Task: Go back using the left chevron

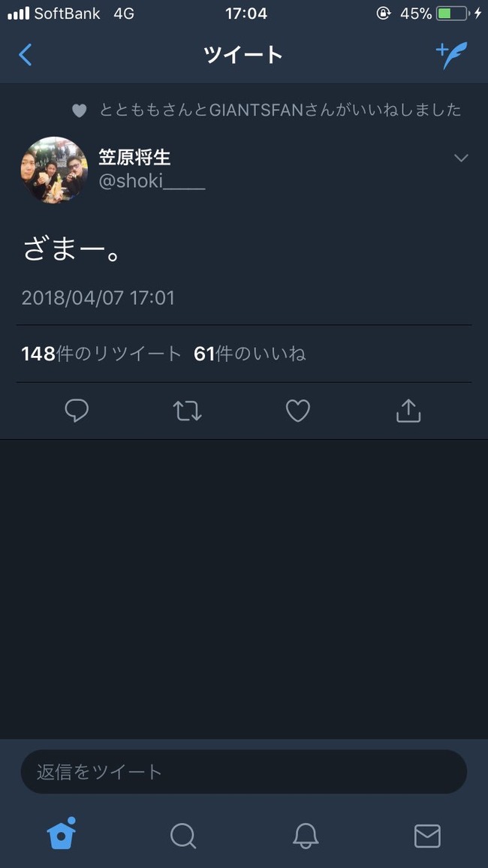Action: (25, 55)
